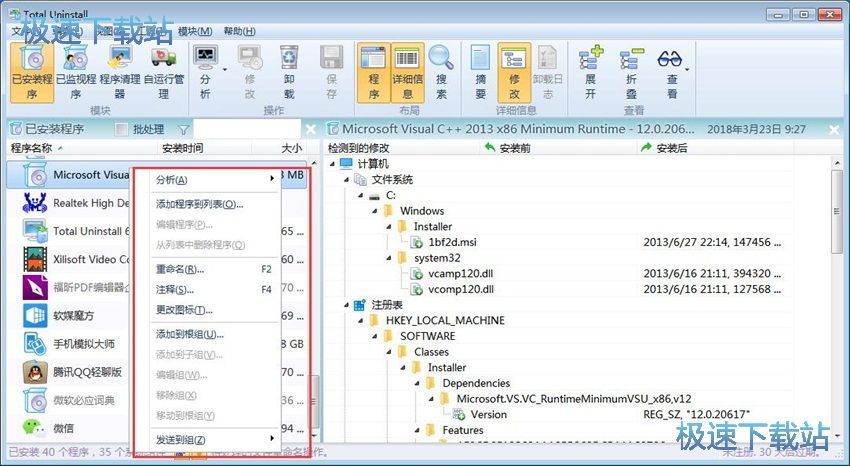
Task: Toggle the 程序 layout button
Action: (374, 73)
